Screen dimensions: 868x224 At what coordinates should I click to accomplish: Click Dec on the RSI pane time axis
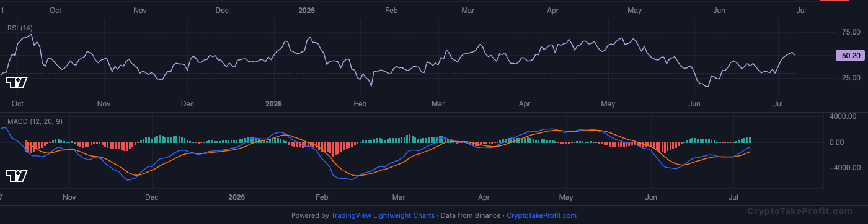pos(187,104)
